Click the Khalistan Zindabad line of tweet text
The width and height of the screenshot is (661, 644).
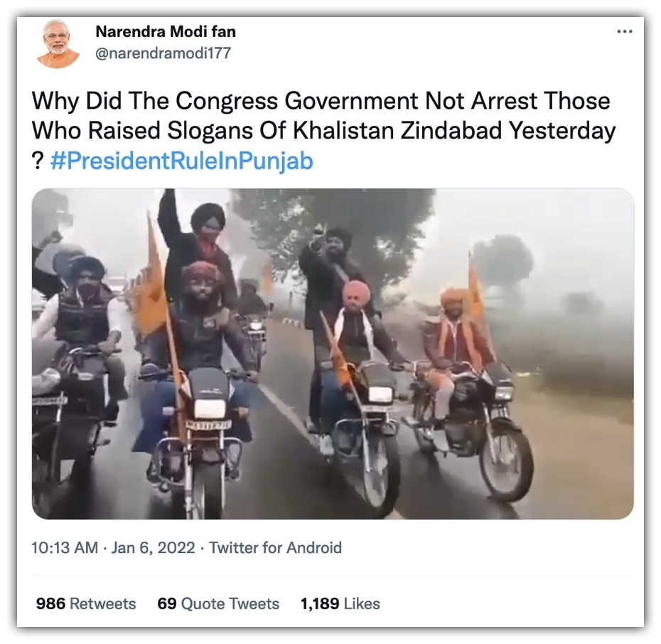323,131
